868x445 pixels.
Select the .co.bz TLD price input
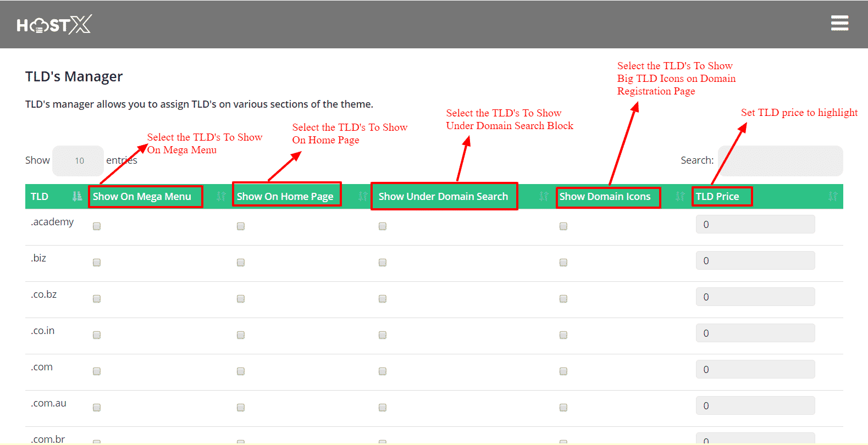click(x=755, y=297)
